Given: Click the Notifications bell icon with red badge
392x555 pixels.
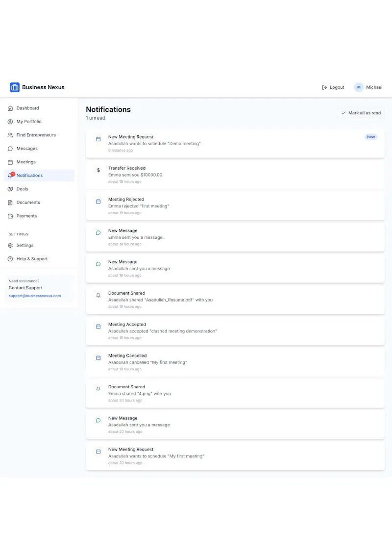Looking at the screenshot, I should [11, 175].
